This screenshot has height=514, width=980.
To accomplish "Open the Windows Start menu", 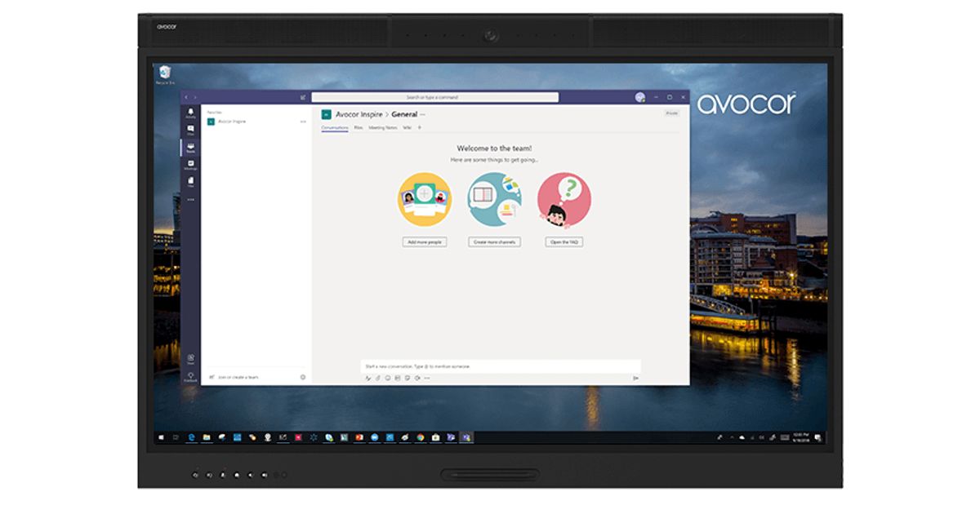I will 162,437.
